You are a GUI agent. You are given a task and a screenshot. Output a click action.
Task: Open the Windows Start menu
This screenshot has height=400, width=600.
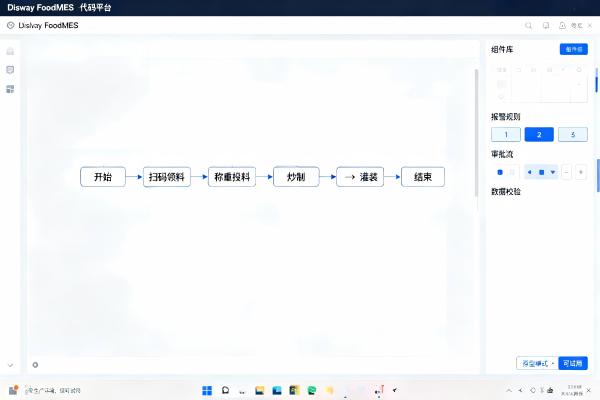pyautogui.click(x=207, y=390)
